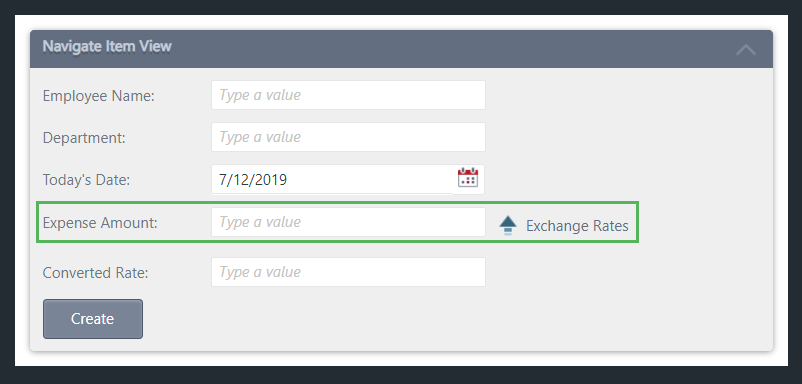Click the 7/12/2019 date value text
This screenshot has width=802, height=384.
[x=253, y=180]
